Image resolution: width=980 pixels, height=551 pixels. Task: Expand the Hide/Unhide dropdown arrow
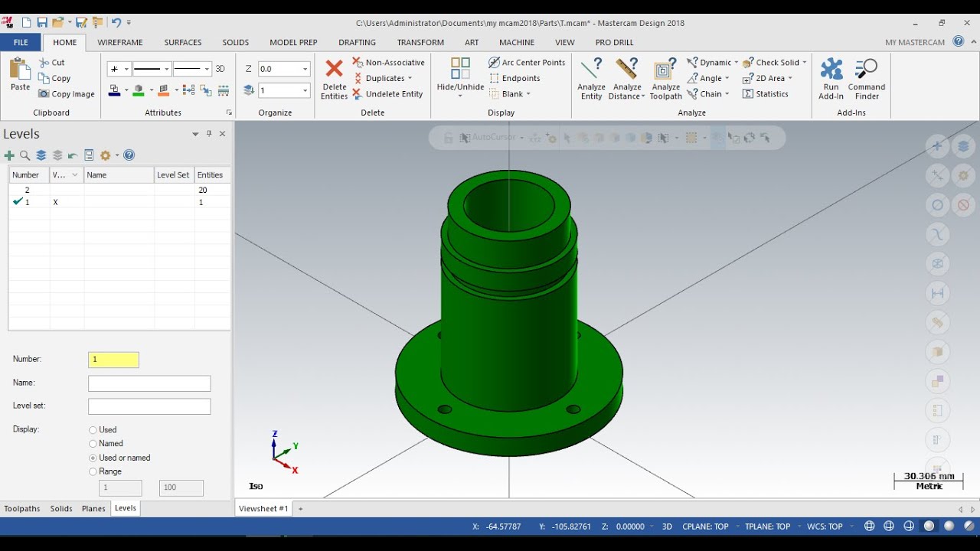pos(460,96)
